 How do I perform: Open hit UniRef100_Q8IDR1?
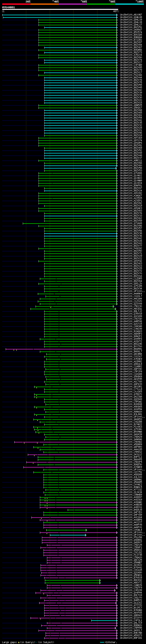click(131, 387)
